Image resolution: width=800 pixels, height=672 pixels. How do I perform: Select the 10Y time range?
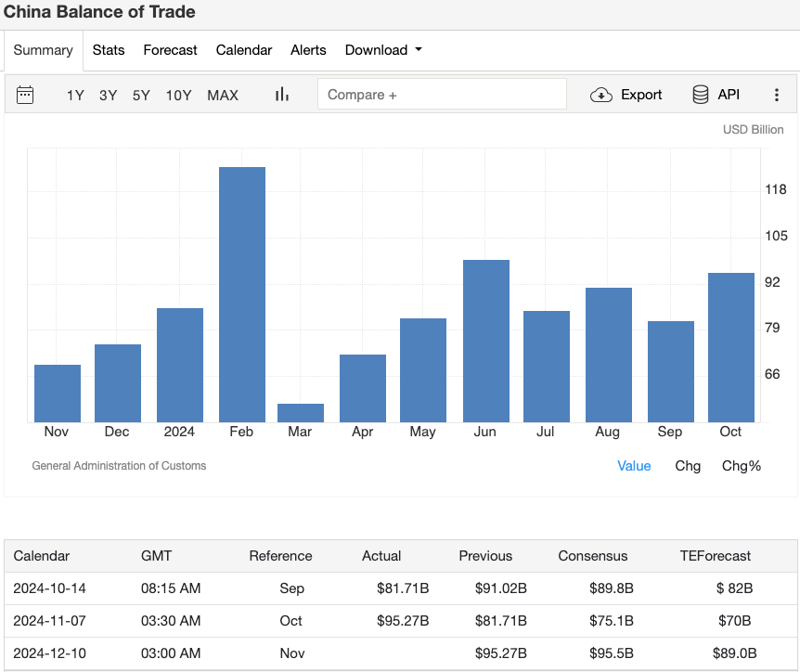point(178,95)
